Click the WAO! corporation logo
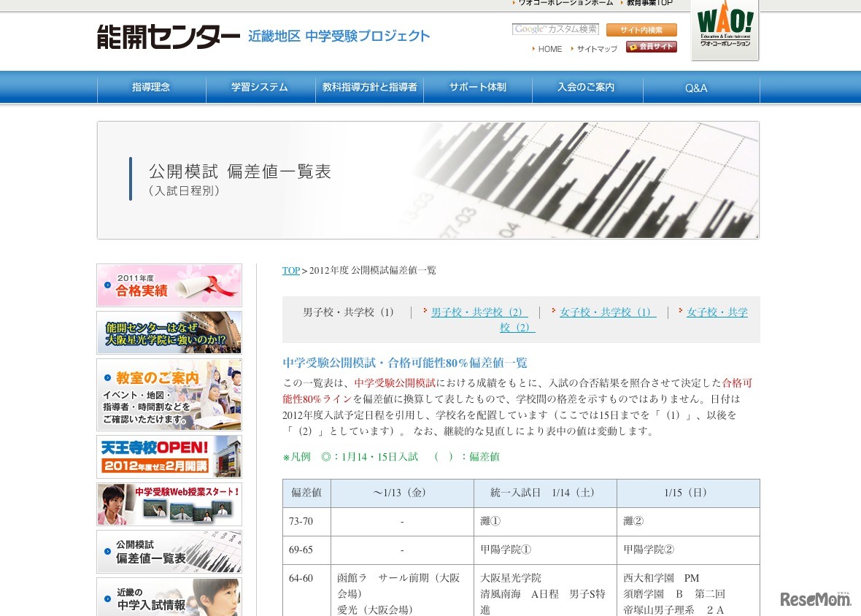861x616 pixels. 725,29
